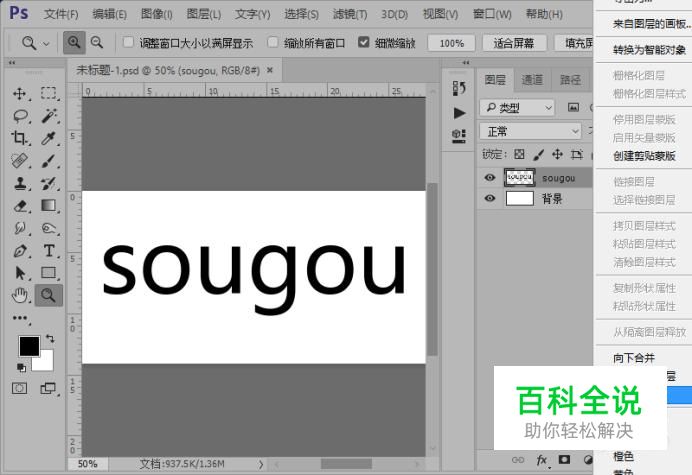Select the Healing Brush tool

(x=19, y=161)
